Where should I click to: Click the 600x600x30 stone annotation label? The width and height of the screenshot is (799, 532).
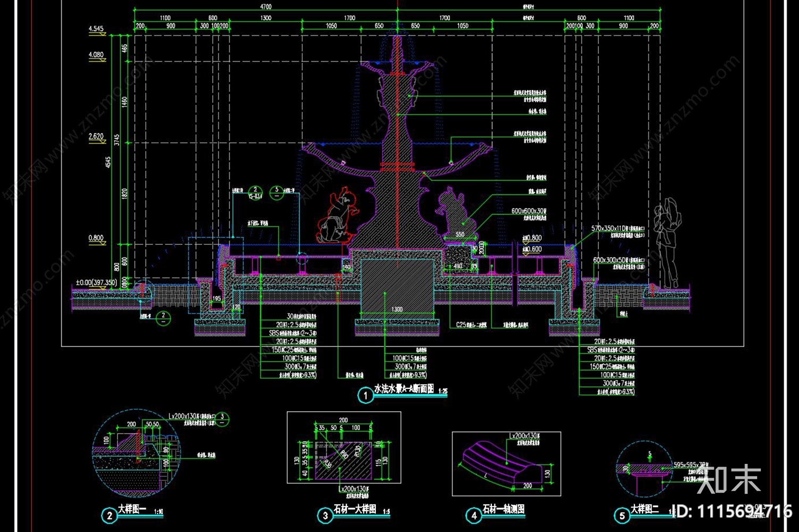tap(529, 211)
